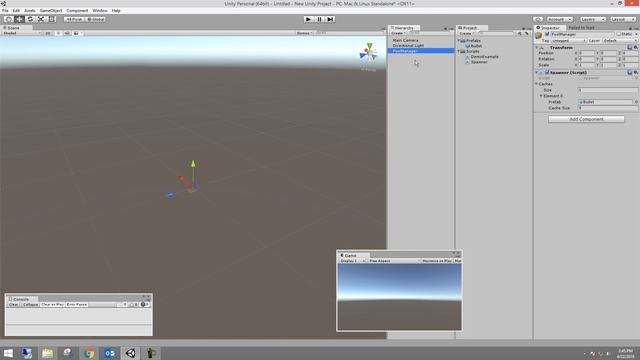The width and height of the screenshot is (640, 360).
Task: Select the Hierarchy tab
Action: pos(404,28)
